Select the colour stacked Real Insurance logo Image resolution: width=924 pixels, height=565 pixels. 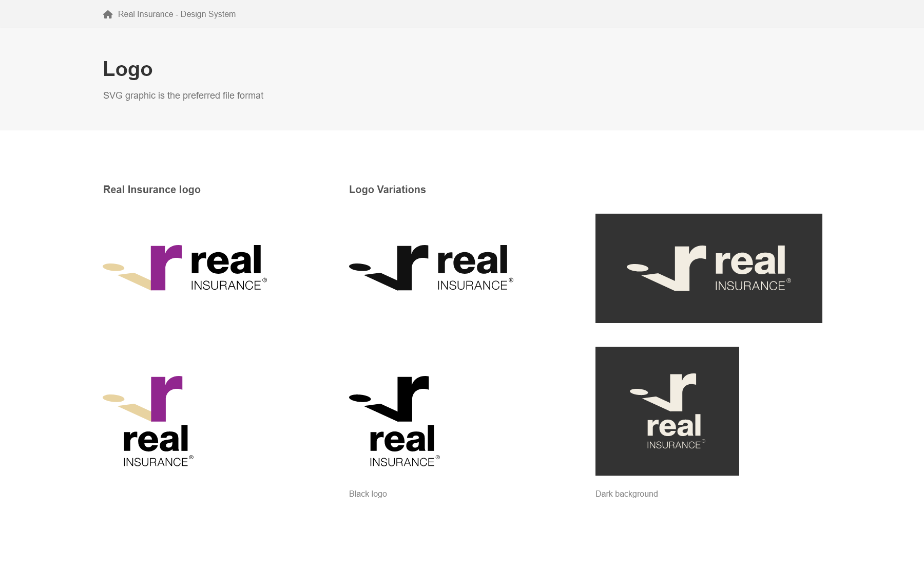click(148, 421)
